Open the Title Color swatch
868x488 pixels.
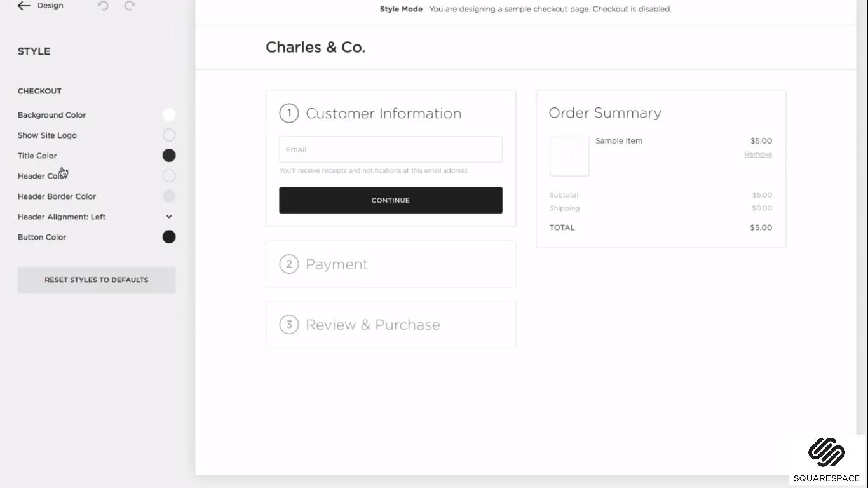(x=169, y=156)
